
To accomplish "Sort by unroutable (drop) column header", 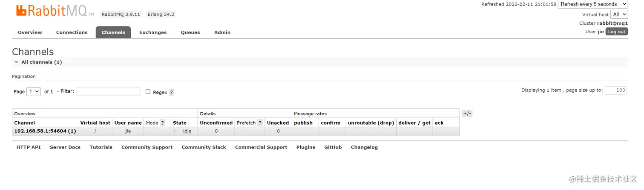I will [371, 123].
